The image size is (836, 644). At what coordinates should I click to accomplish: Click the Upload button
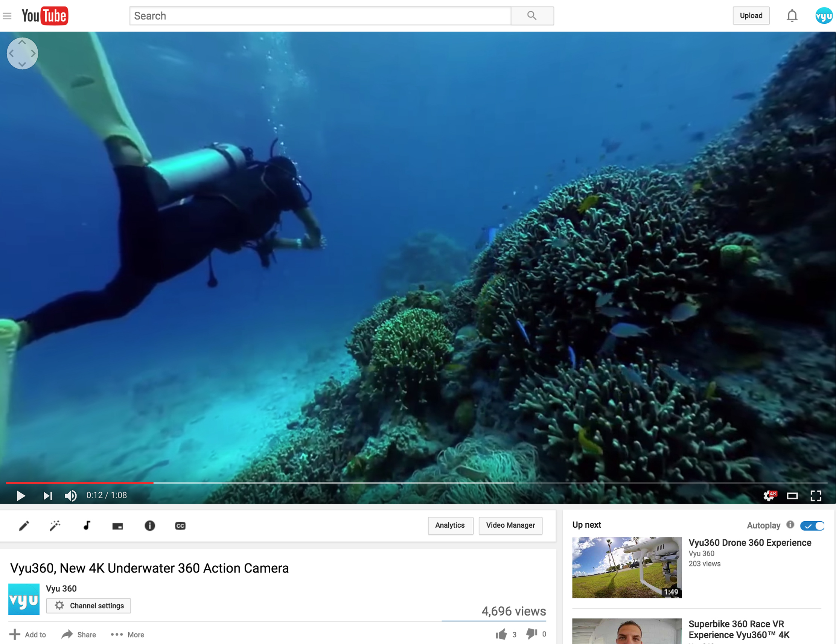pos(751,16)
